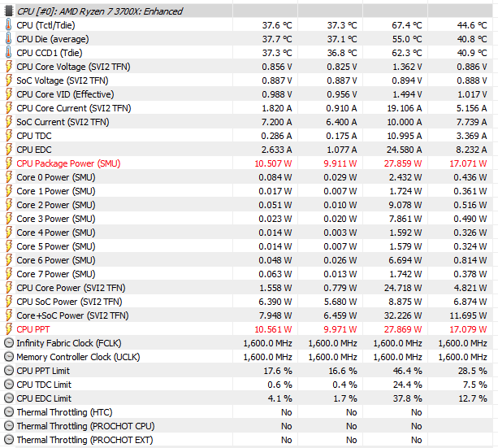Select the CPU TDC row label
This screenshot has width=498, height=448.
click(x=34, y=136)
